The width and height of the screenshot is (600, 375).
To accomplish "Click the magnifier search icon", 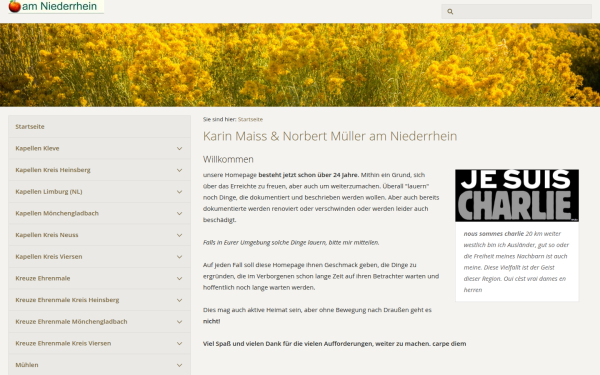I will 450,11.
